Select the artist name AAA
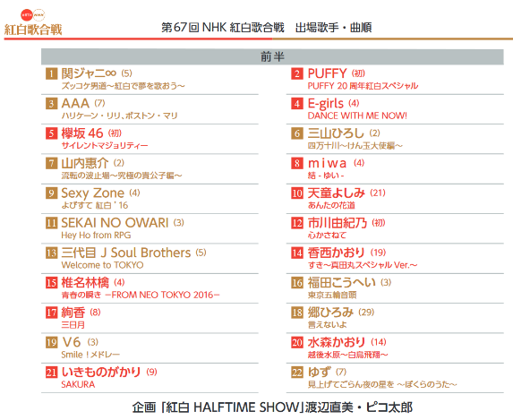This screenshot has width=513, height=420. pyautogui.click(x=75, y=104)
